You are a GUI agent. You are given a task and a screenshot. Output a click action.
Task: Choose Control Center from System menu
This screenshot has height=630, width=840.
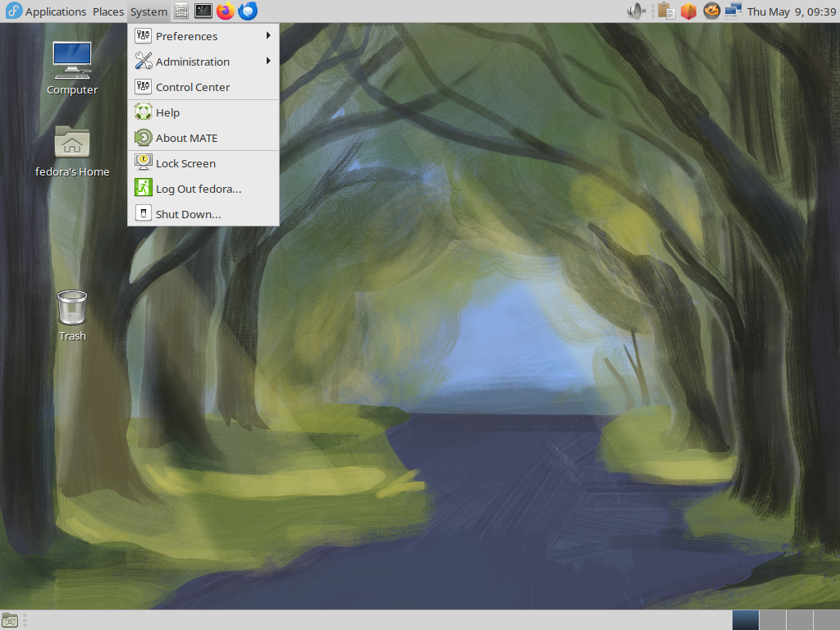193,87
